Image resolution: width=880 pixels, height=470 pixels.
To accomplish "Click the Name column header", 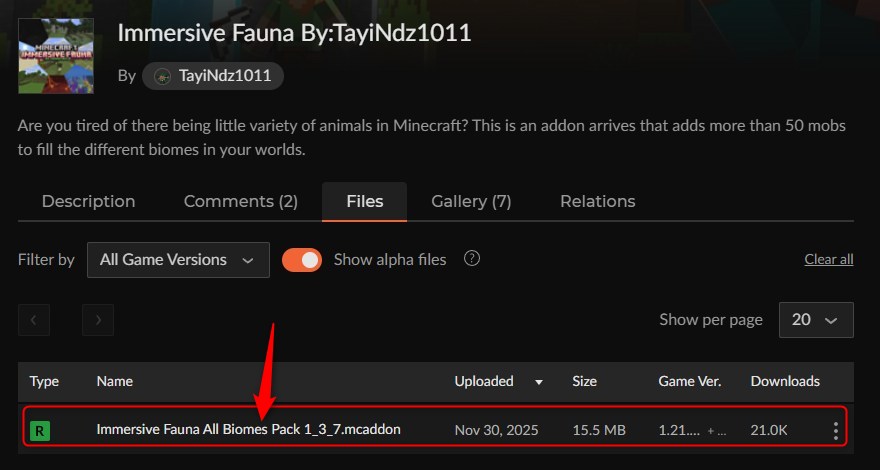I will pos(114,381).
